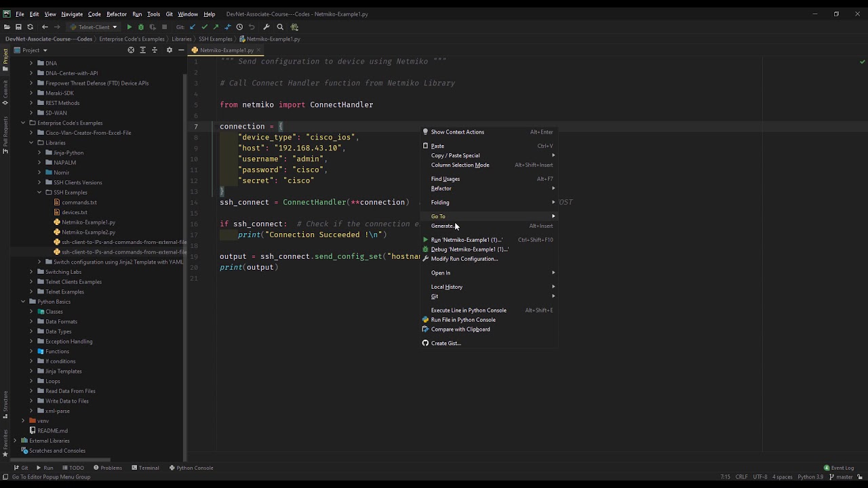Screen dimensions: 868x488
Task: Choose Find Usages in context menu
Action: point(488,179)
